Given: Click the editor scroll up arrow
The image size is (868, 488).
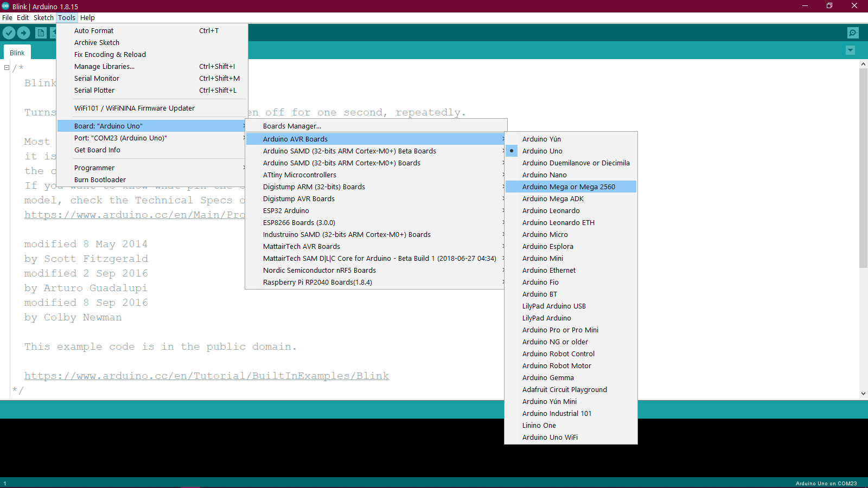Looking at the screenshot, I should (x=863, y=64).
